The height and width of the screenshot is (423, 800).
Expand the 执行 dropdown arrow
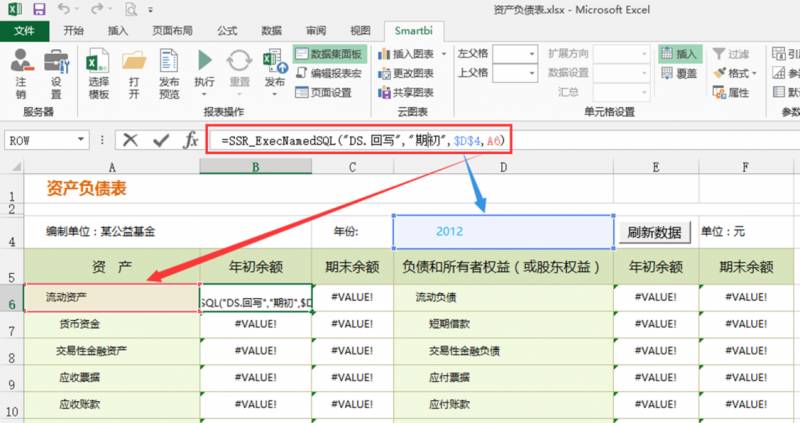tap(204, 94)
